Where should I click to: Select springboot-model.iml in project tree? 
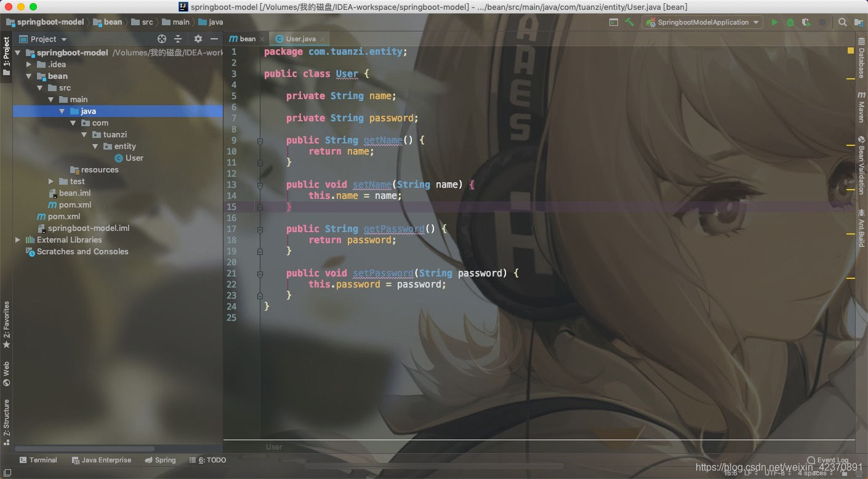pos(83,228)
